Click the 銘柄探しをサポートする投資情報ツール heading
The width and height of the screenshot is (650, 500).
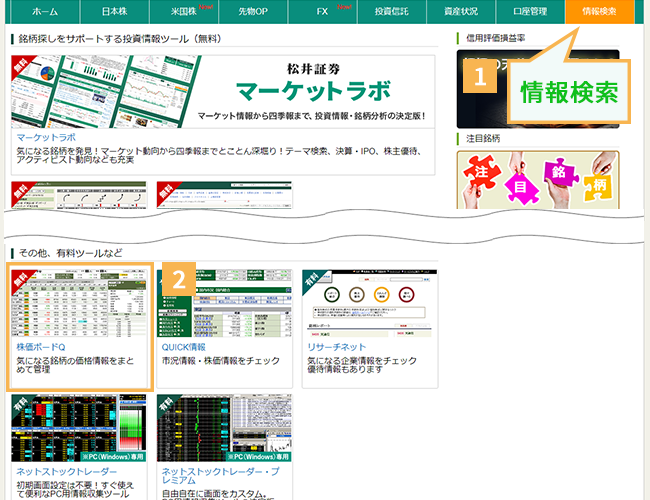coord(121,39)
